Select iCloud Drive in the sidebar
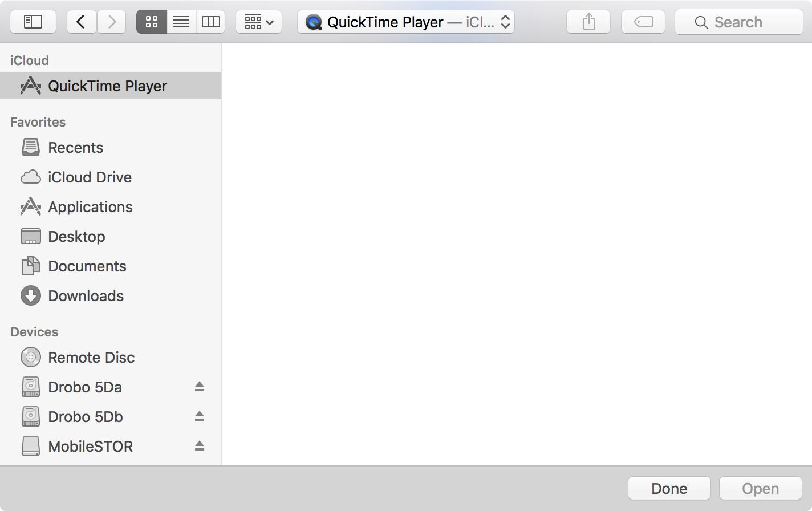Screen dimensions: 812x511 [90, 177]
